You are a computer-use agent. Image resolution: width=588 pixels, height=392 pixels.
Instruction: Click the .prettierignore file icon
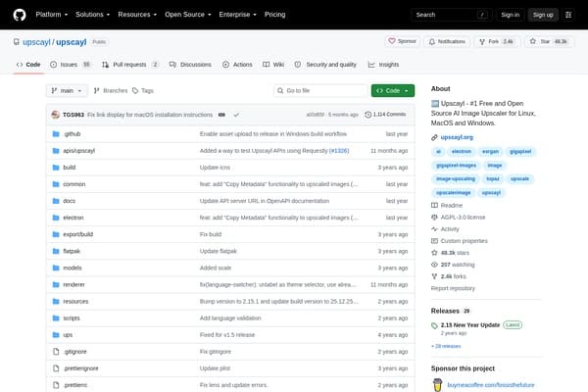[56, 368]
